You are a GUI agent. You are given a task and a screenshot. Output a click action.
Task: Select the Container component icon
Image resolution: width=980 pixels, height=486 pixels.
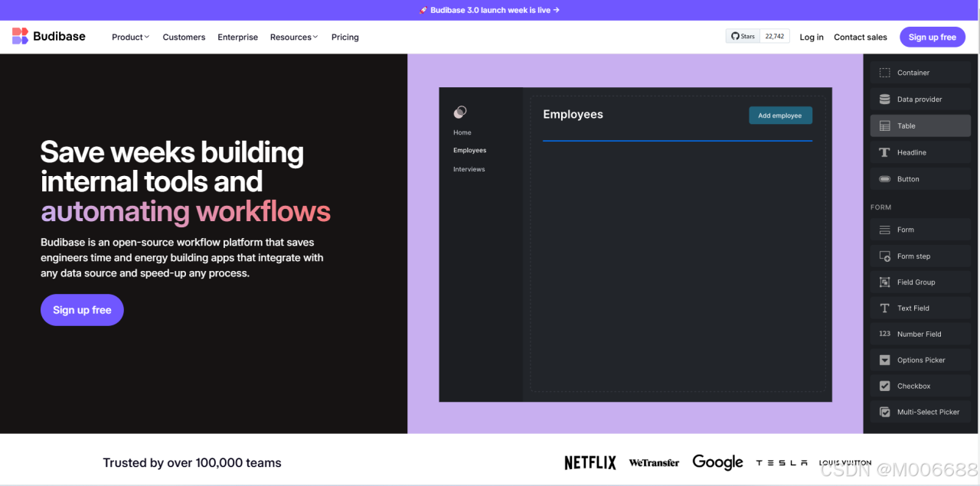point(884,73)
